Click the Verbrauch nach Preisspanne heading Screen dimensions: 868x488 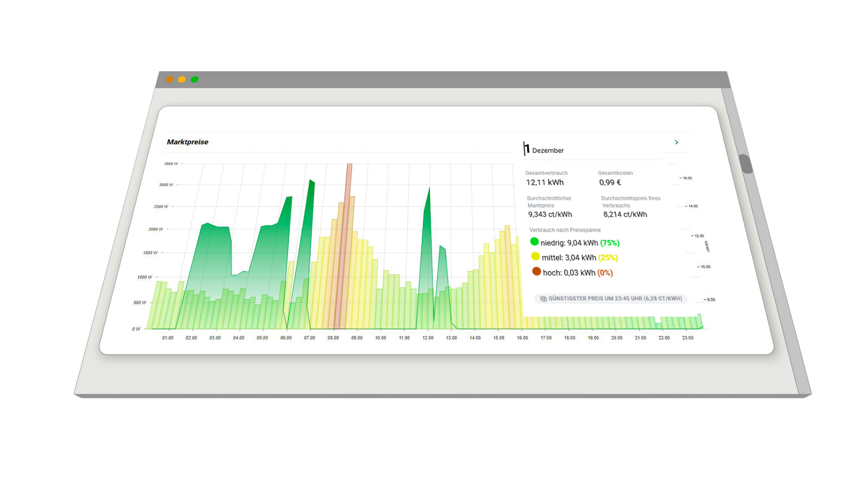click(x=565, y=230)
